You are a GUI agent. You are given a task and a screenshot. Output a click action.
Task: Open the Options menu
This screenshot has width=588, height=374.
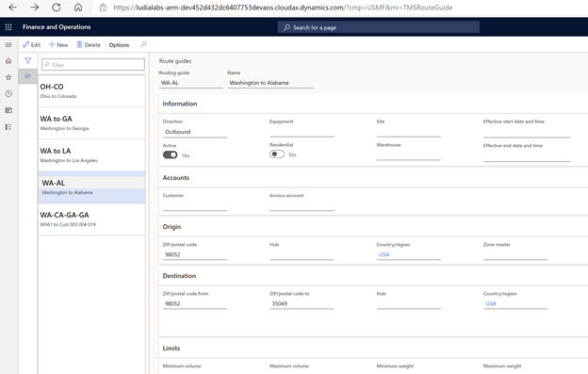pos(119,45)
